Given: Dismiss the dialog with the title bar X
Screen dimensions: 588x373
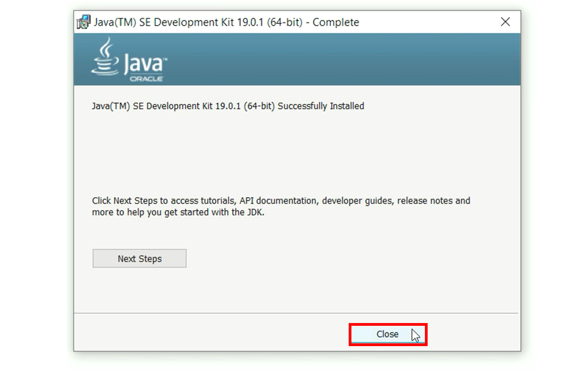Looking at the screenshot, I should coord(505,22).
